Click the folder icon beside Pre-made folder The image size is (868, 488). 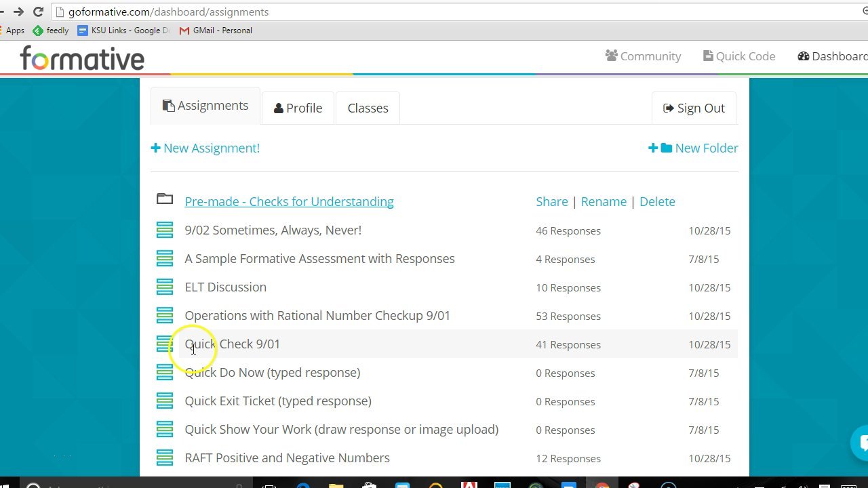[x=165, y=198]
